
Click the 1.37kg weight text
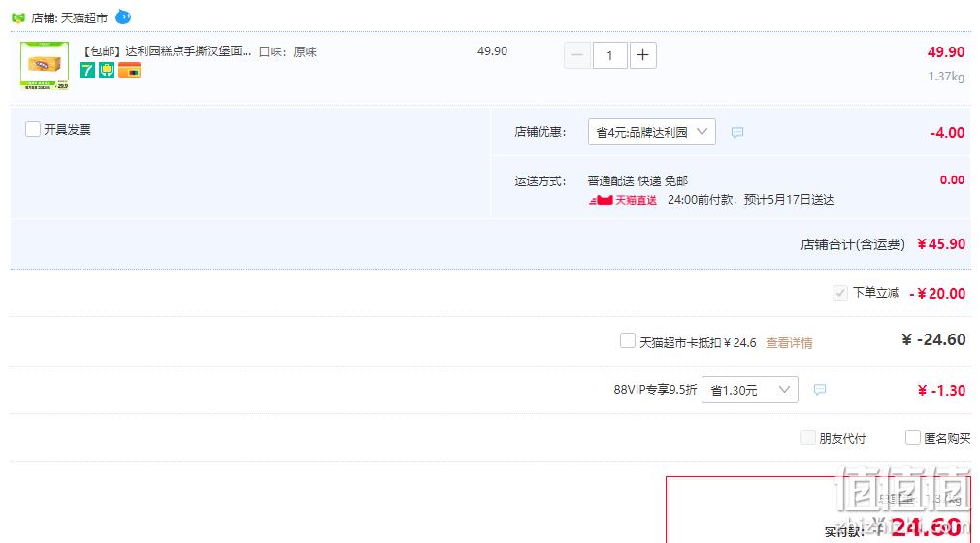[946, 77]
